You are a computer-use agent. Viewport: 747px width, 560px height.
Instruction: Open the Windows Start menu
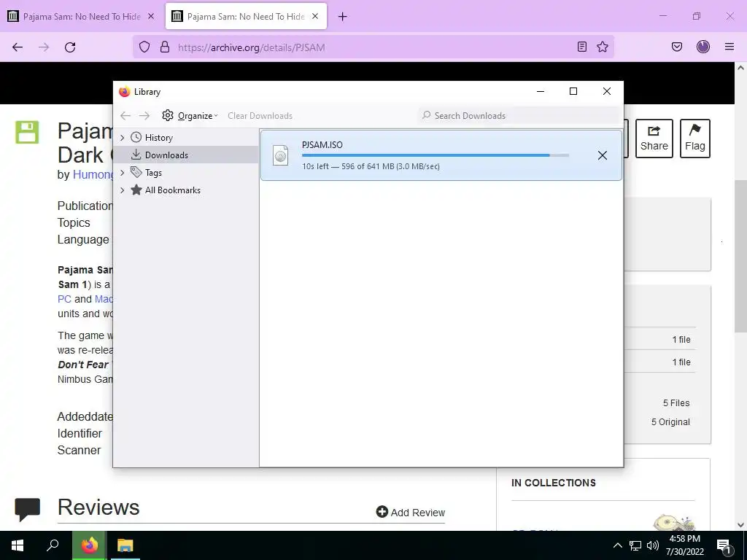[18, 545]
